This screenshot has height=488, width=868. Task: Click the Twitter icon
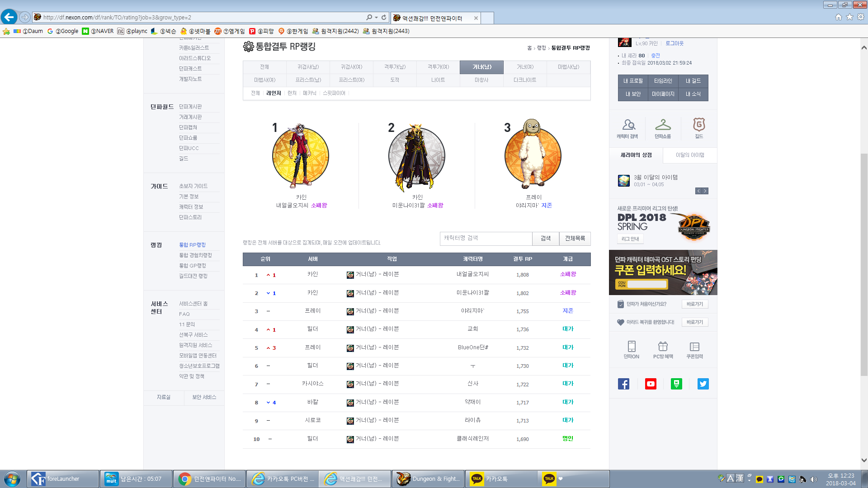[703, 384]
